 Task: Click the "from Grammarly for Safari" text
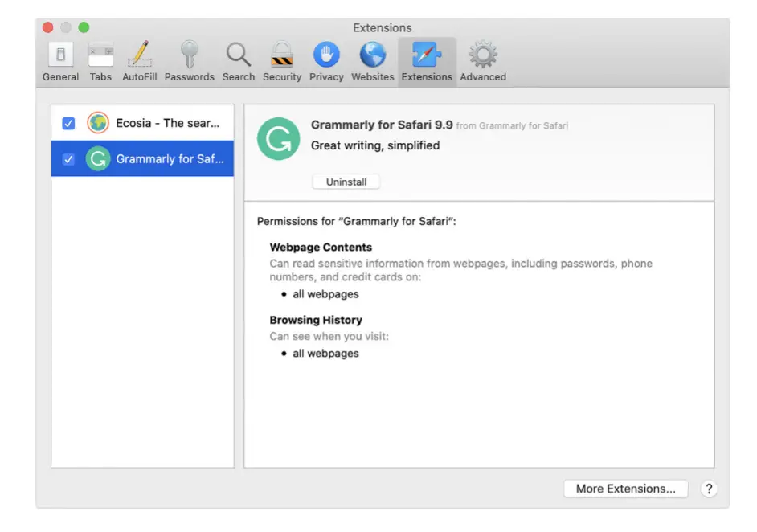(x=512, y=125)
